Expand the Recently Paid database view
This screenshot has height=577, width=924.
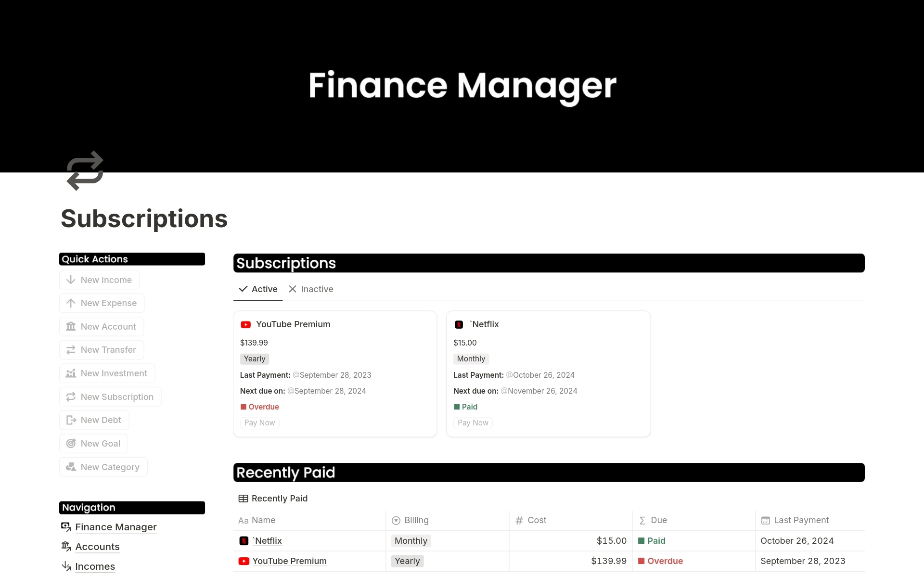(x=273, y=498)
